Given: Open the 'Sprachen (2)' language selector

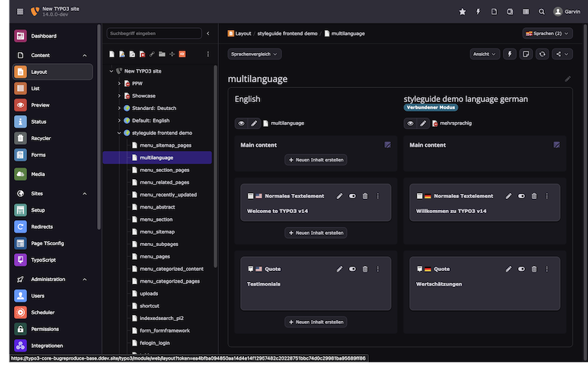Looking at the screenshot, I should [x=548, y=33].
